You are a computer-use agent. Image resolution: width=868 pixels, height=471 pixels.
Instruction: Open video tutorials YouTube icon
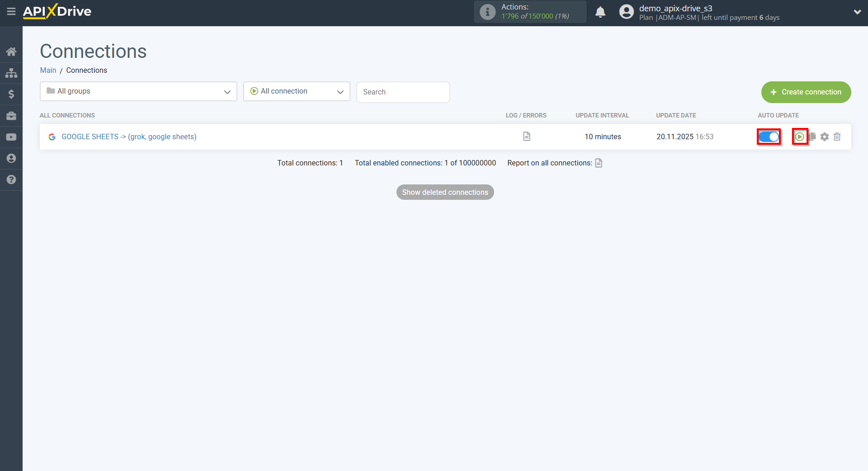11,137
